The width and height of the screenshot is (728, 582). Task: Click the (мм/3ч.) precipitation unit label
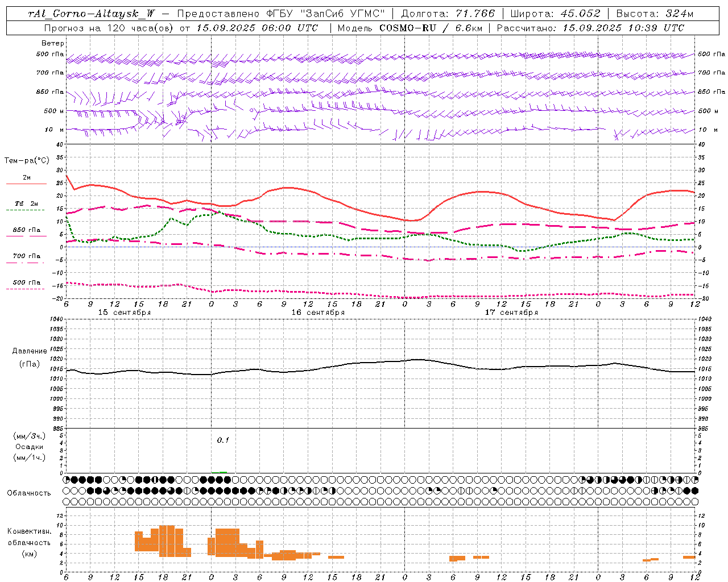[x=30, y=436]
